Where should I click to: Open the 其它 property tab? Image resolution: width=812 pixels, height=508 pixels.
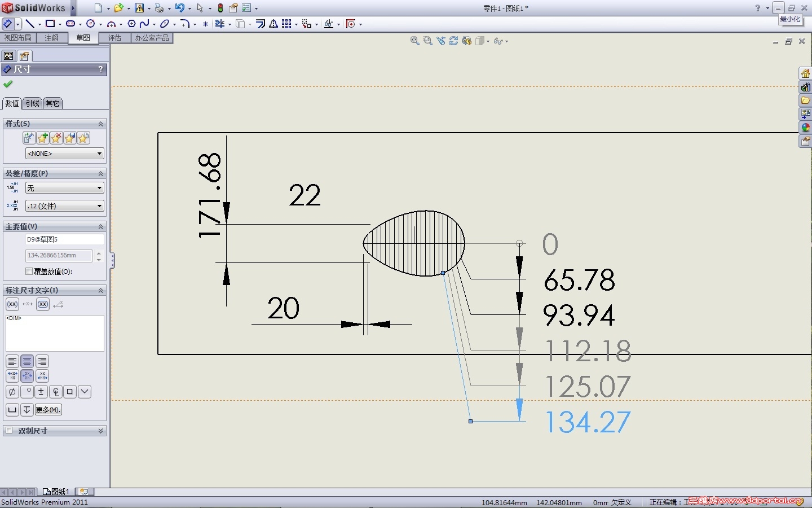tap(52, 103)
